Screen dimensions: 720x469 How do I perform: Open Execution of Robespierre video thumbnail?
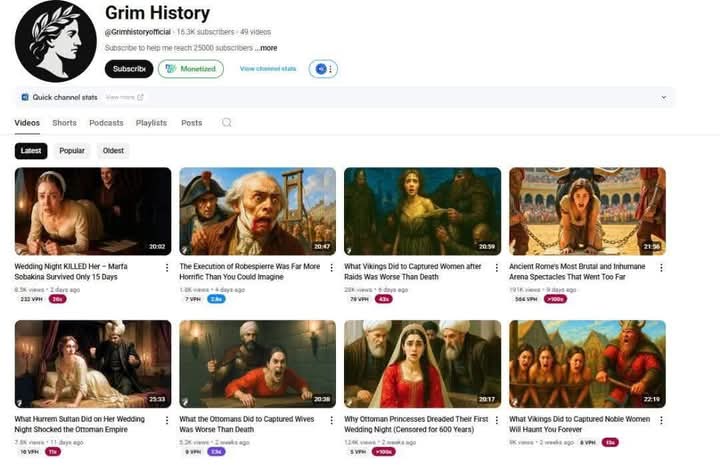(x=258, y=211)
